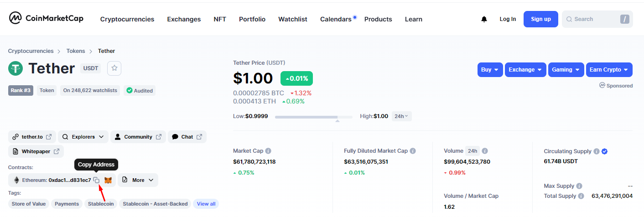Open the Buy dropdown
This screenshot has width=644, height=222.
(490, 70)
